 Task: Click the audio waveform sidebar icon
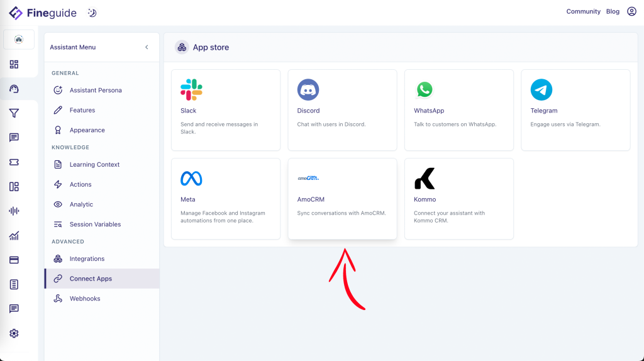pos(14,211)
